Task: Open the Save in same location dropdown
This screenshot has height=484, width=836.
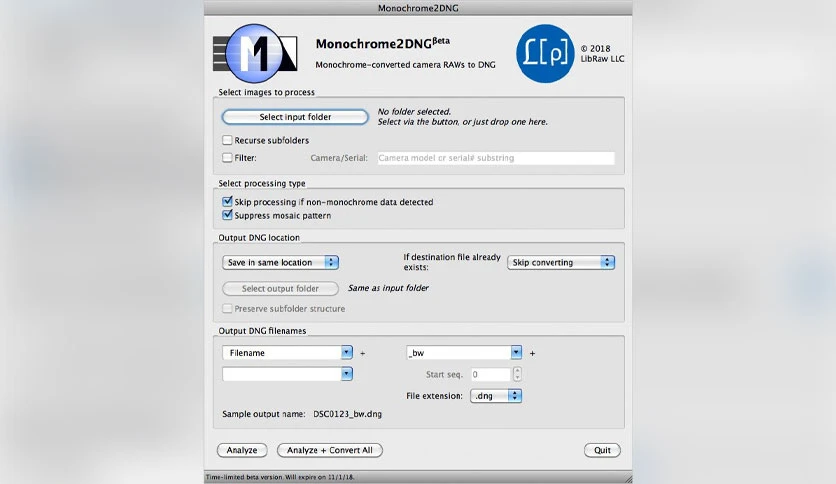Action: point(280,262)
